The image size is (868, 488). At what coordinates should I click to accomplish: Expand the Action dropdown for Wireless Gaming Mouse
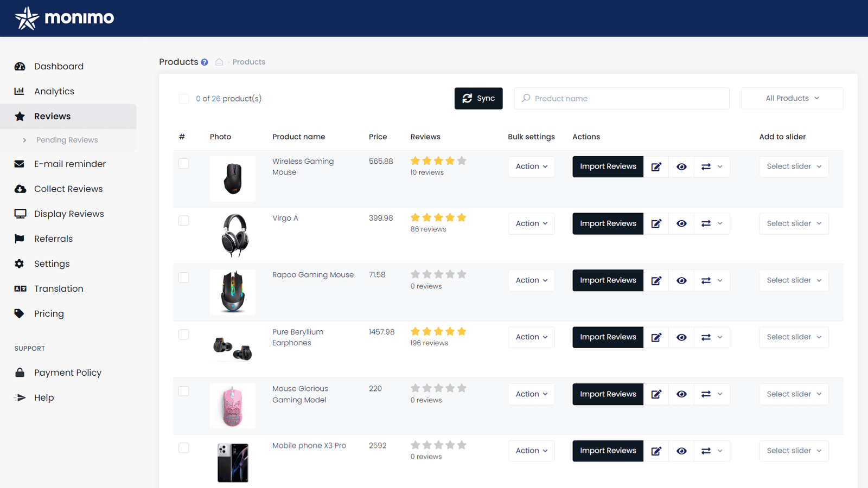click(x=531, y=166)
